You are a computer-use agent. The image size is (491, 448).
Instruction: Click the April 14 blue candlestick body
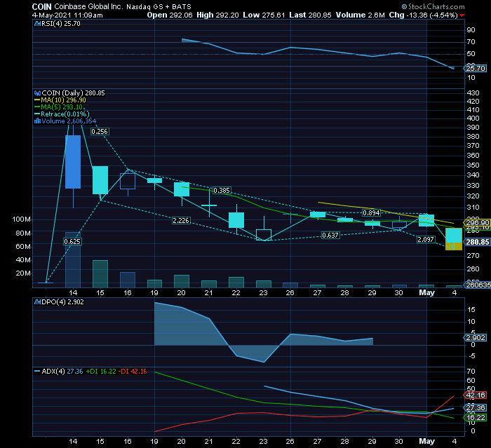point(73,162)
